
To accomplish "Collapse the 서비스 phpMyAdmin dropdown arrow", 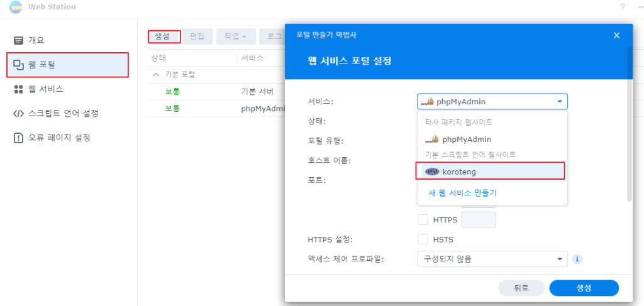I will pyautogui.click(x=559, y=101).
